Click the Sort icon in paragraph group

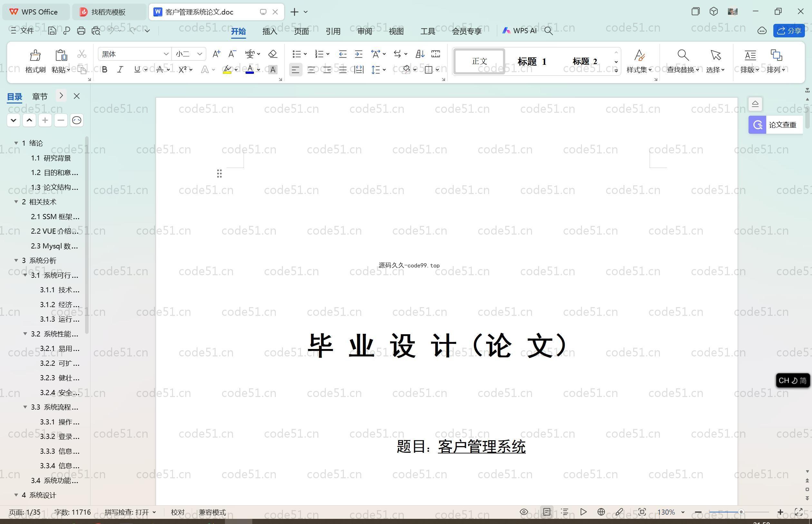coord(420,54)
